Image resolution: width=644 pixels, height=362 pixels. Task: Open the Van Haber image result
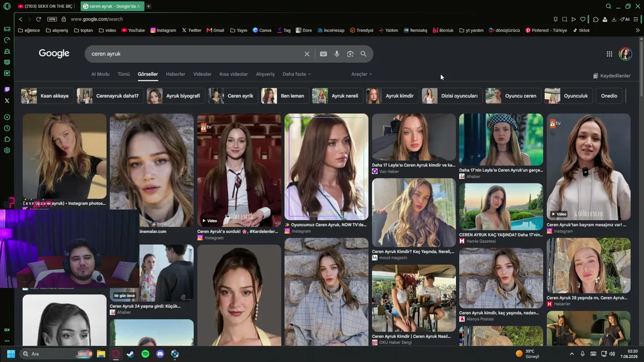414,144
